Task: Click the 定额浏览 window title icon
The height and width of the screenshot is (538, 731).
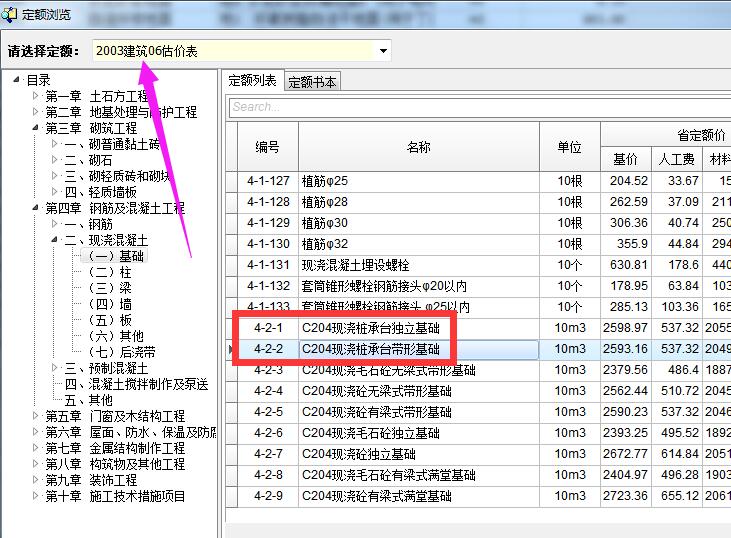Action: point(8,14)
